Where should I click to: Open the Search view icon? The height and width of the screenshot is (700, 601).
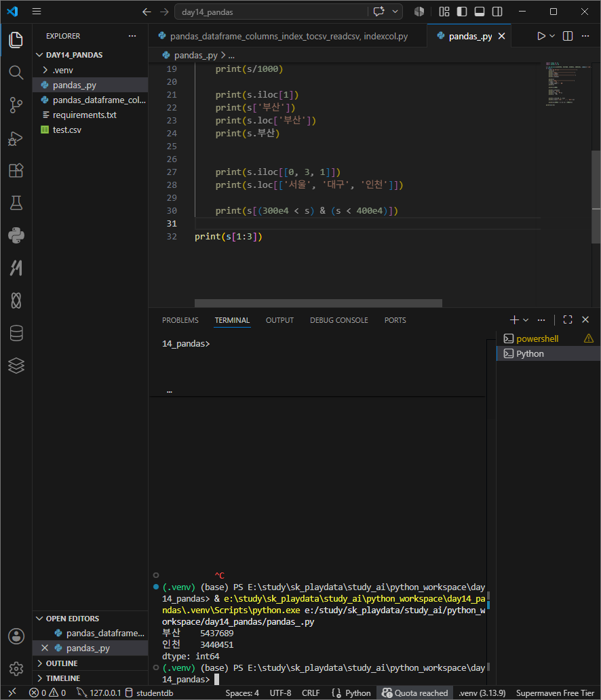tap(16, 73)
